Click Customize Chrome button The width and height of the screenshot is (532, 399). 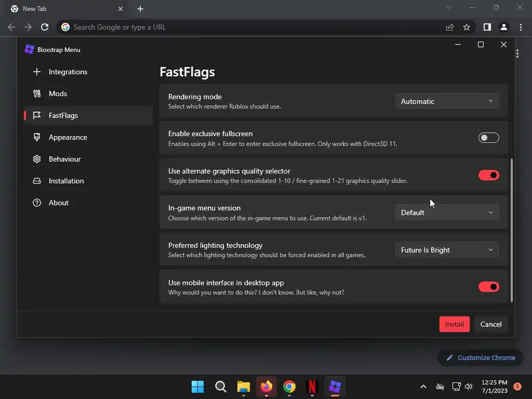click(x=481, y=357)
